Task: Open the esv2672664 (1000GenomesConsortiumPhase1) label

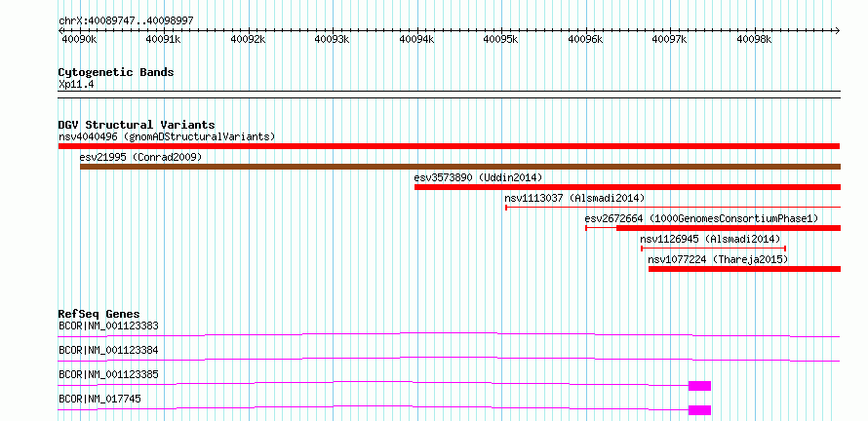Action: tap(701, 218)
